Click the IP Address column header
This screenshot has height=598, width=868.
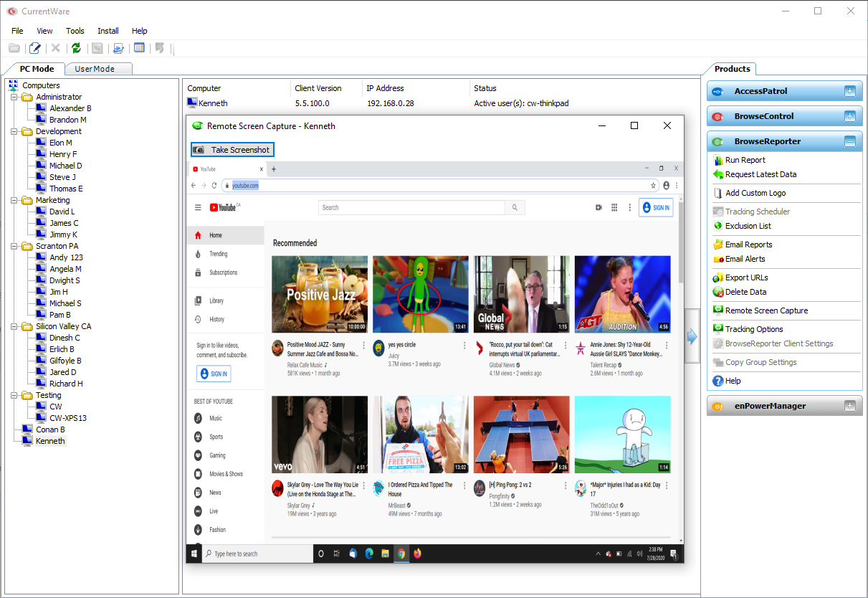[386, 88]
